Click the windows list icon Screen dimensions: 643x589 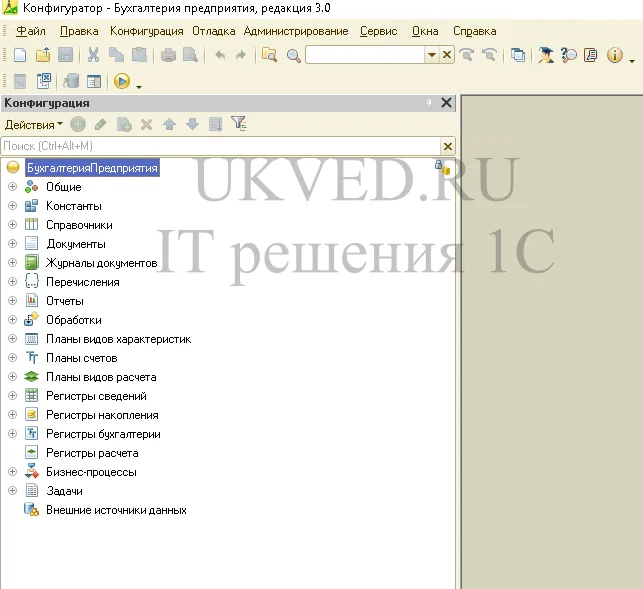pyautogui.click(x=518, y=55)
